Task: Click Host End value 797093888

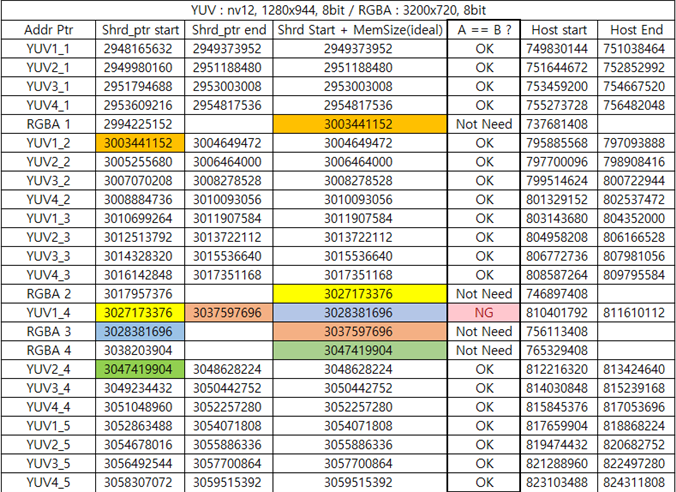Action: point(634,143)
